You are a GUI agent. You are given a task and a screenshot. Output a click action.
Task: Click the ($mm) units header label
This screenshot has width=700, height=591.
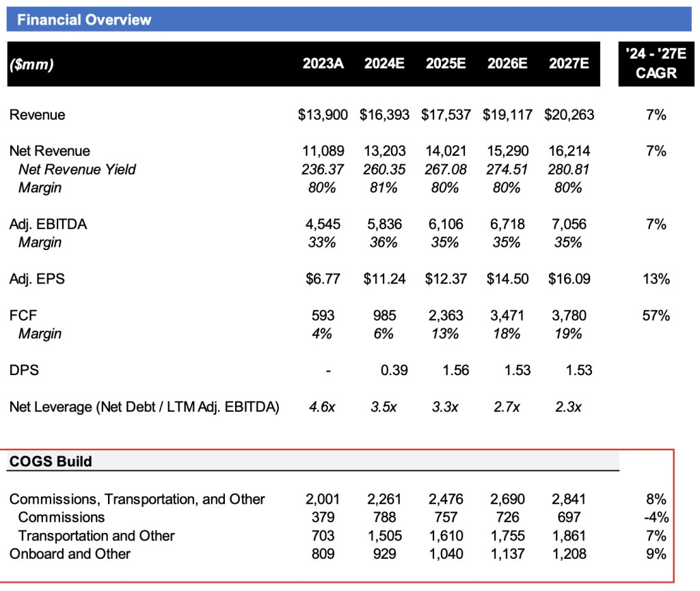pos(32,65)
